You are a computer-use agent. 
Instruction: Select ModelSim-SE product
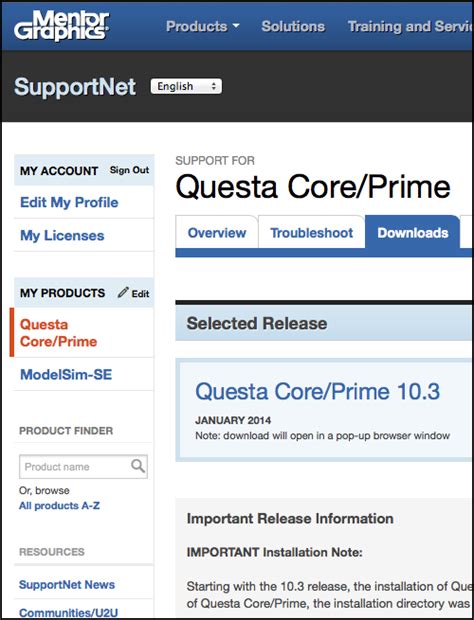coord(66,374)
